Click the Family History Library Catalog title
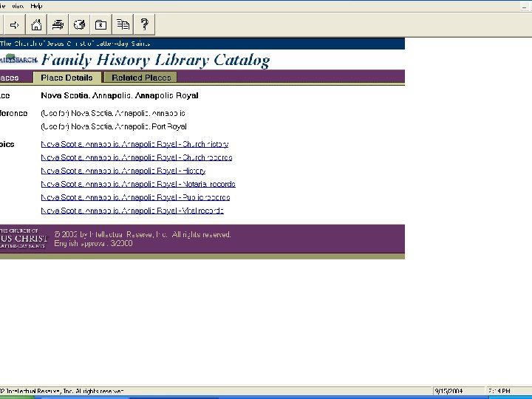This screenshot has height=399, width=532. coord(156,61)
